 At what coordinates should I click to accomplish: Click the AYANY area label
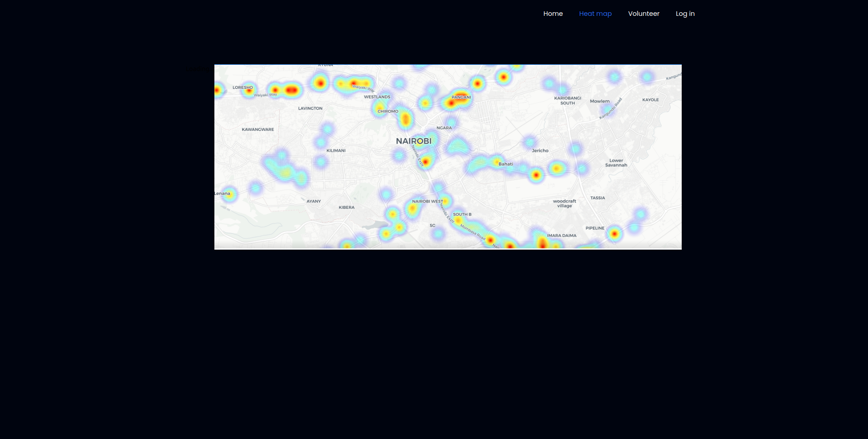coord(314,201)
